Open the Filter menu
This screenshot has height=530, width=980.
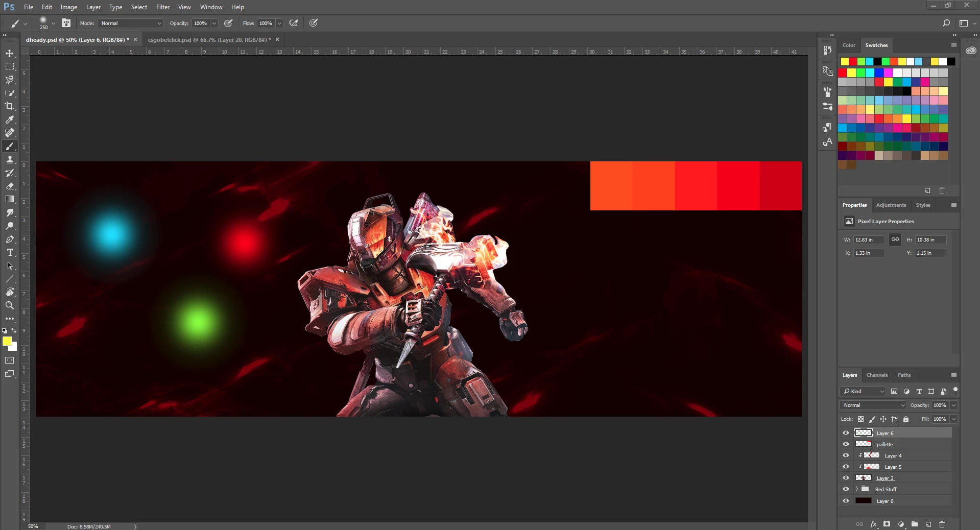pyautogui.click(x=163, y=7)
